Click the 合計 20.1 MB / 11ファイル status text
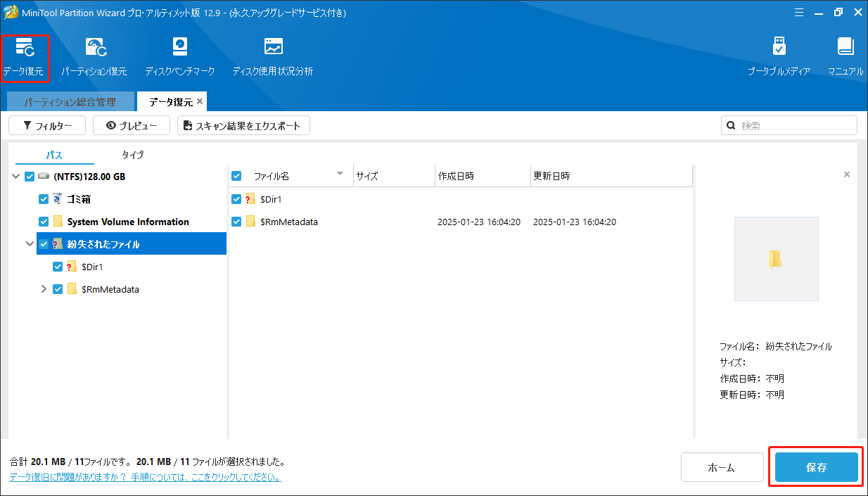Screen dimensions: 868x496 [x=70, y=462]
